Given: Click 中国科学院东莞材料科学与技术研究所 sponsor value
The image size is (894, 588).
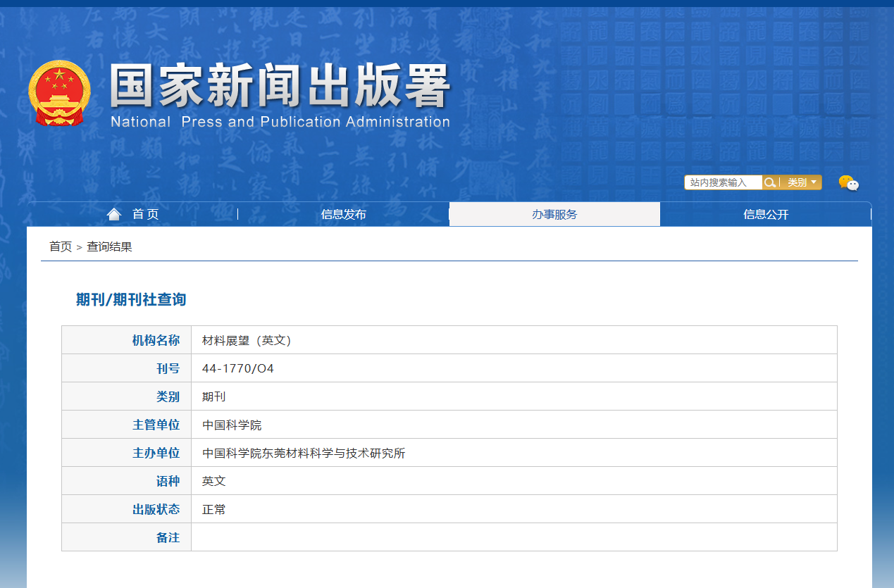Looking at the screenshot, I should tap(304, 453).
